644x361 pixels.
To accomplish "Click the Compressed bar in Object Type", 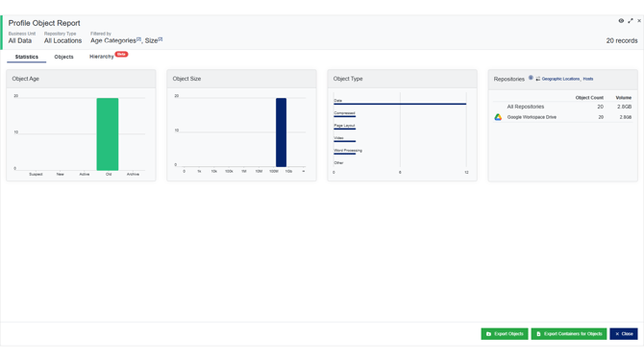I will [x=345, y=116].
